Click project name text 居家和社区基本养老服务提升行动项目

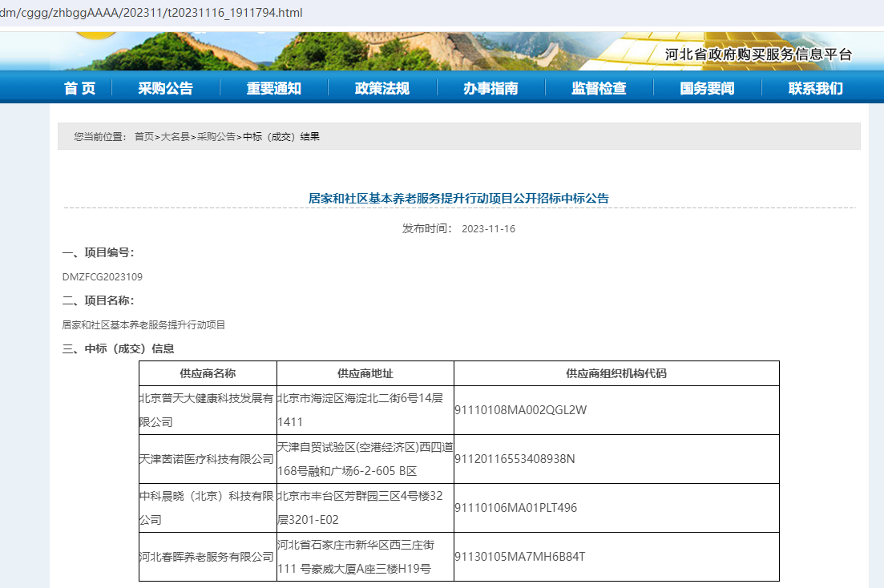[x=143, y=324]
